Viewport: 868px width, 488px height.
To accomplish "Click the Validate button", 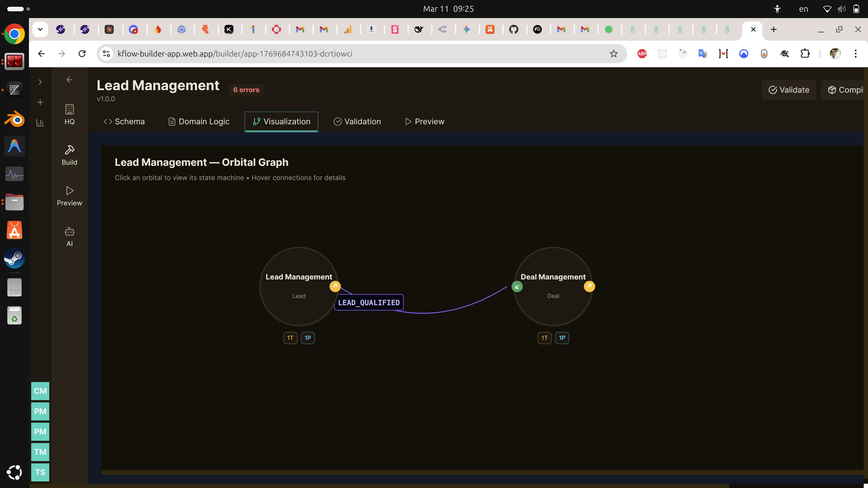I will (x=788, y=90).
